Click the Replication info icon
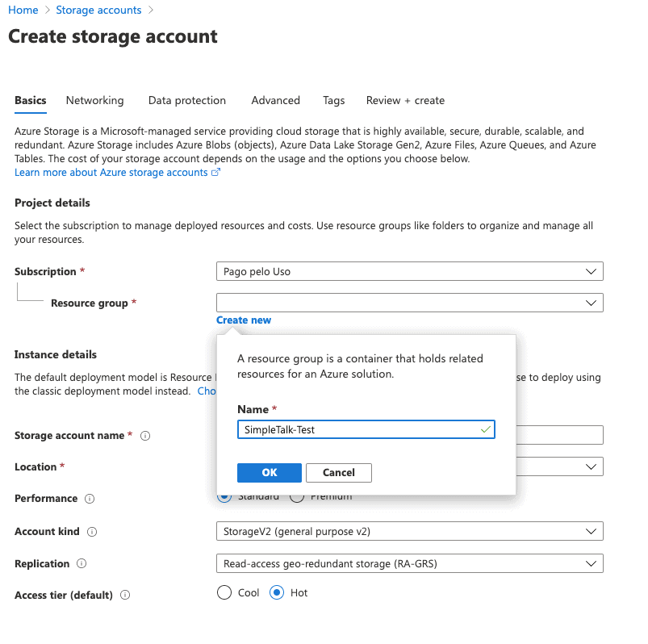648x644 pixels. pos(82,564)
